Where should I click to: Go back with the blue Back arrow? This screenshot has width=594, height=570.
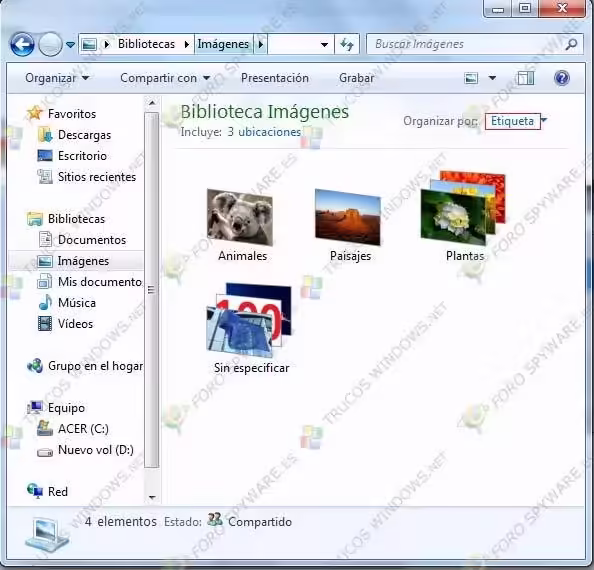(x=22, y=44)
